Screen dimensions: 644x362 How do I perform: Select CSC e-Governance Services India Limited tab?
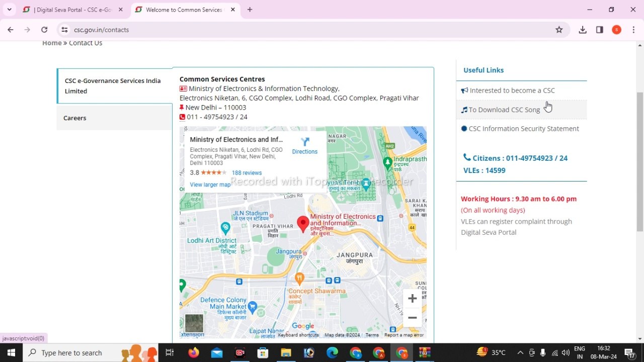click(x=115, y=86)
